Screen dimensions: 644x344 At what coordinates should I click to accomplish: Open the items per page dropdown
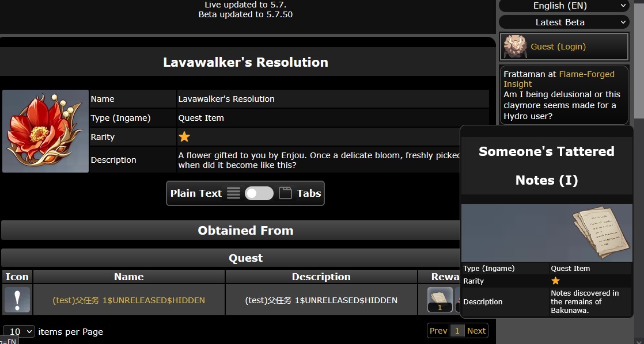[19, 331]
